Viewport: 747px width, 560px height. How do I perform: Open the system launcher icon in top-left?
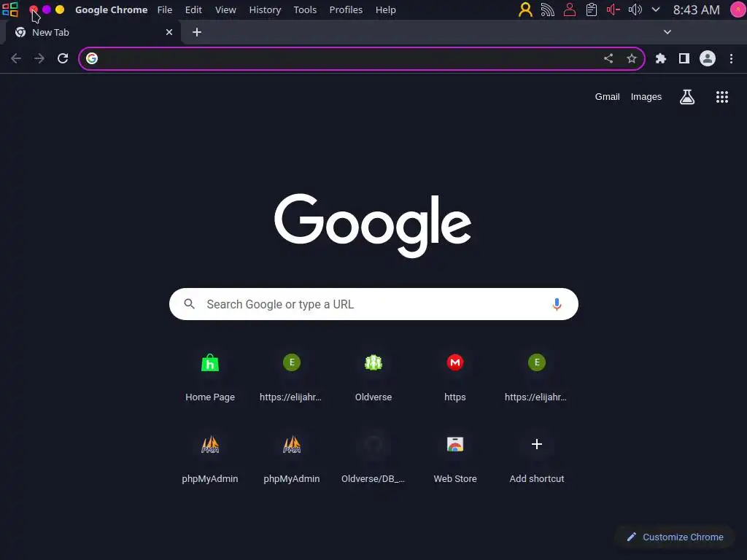[x=10, y=9]
